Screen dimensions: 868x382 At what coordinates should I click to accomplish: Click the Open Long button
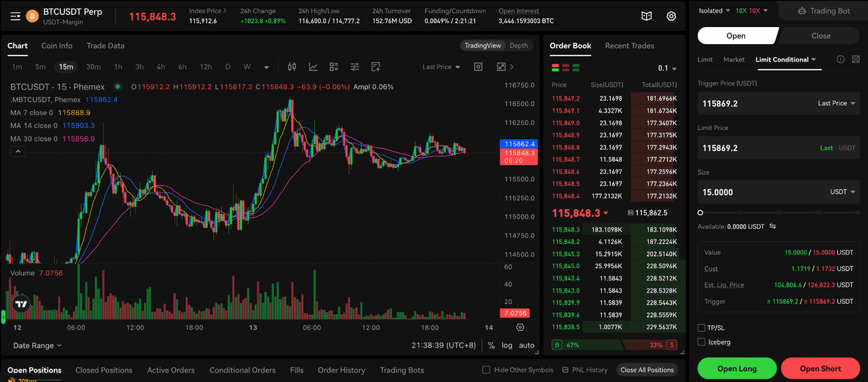click(737, 368)
